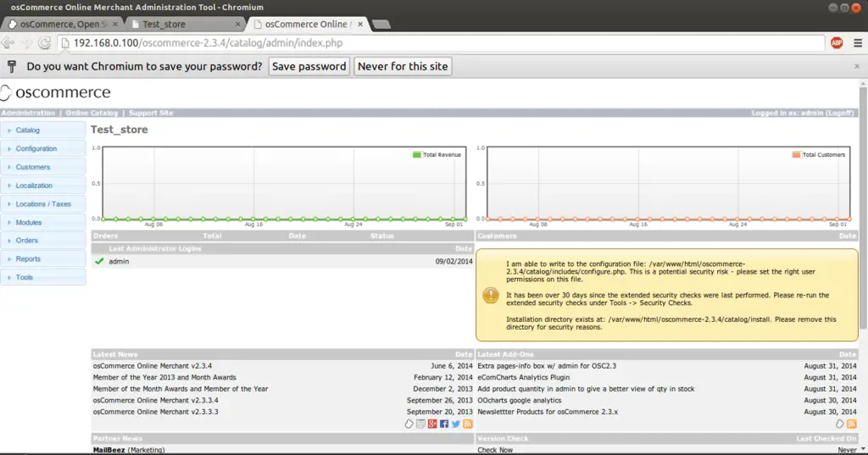The height and width of the screenshot is (455, 868).
Task: Click the Google Plus icon
Action: (432, 424)
